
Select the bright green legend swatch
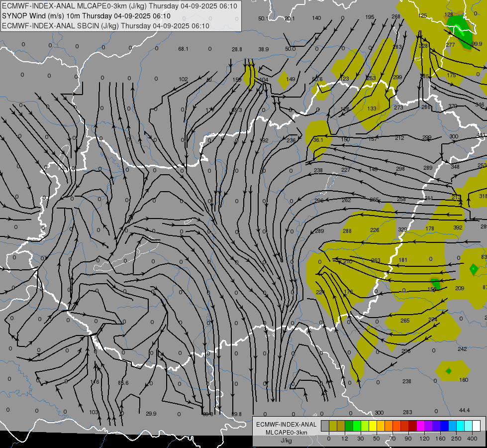[x=357, y=426]
